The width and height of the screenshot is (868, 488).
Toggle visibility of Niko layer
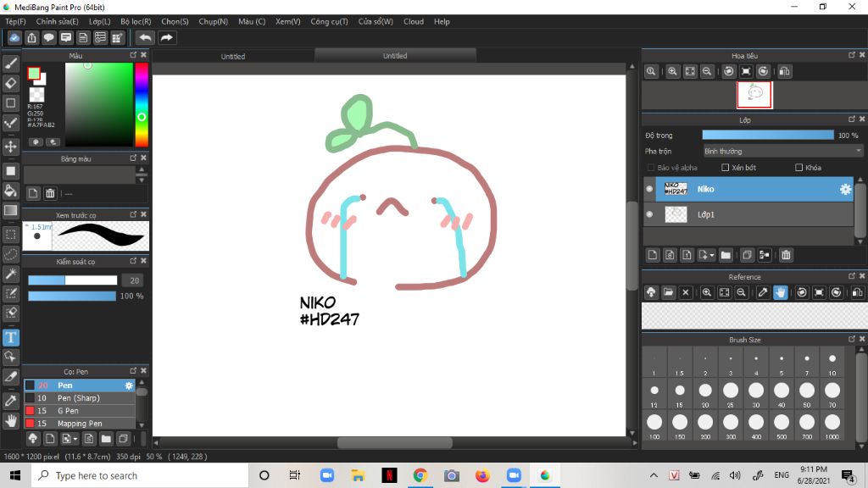(649, 189)
